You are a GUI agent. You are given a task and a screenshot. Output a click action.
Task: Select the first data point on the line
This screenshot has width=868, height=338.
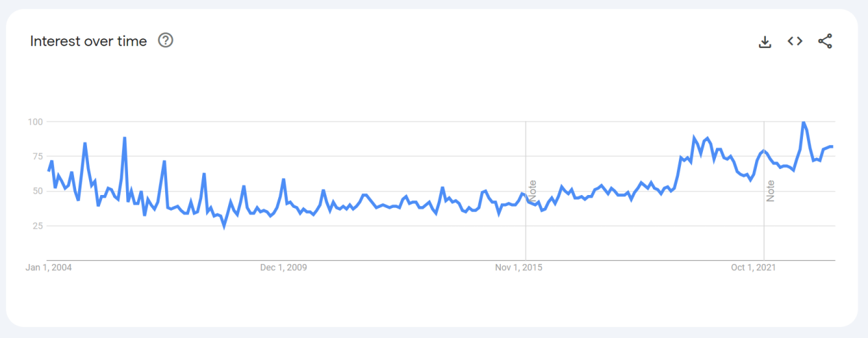[49, 170]
